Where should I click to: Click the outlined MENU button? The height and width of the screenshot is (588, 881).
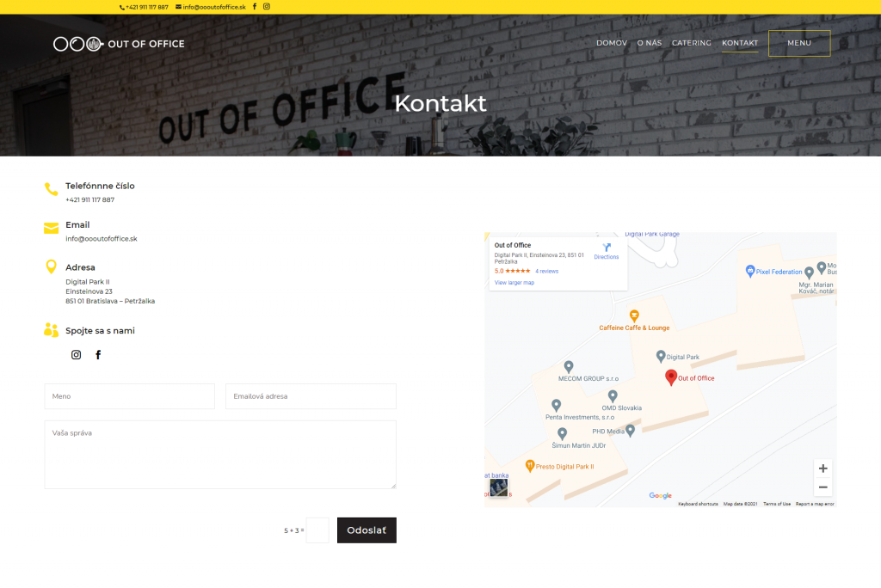[799, 43]
